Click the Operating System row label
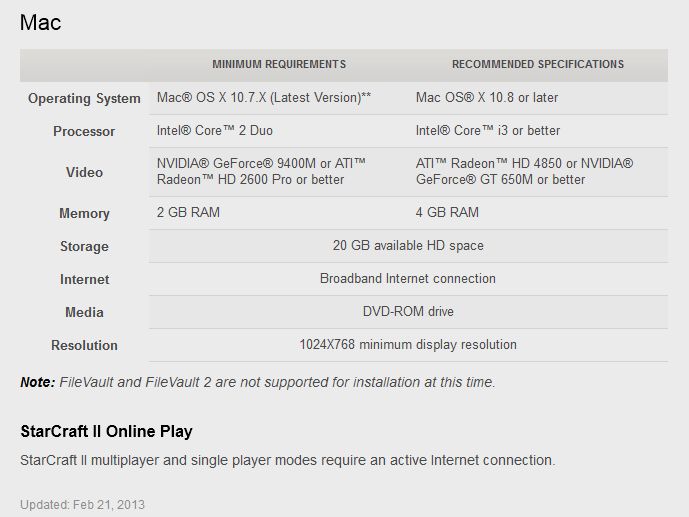This screenshot has width=689, height=517. [84, 98]
